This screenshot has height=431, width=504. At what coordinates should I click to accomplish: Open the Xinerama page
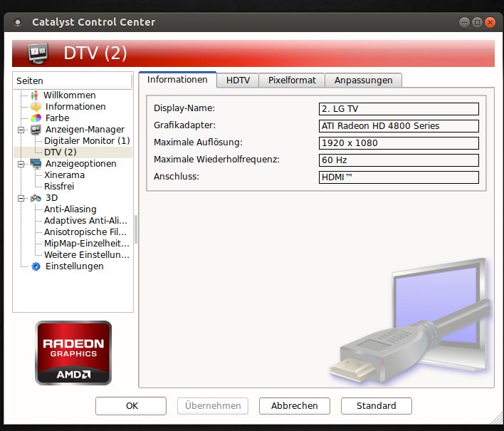pyautogui.click(x=64, y=175)
